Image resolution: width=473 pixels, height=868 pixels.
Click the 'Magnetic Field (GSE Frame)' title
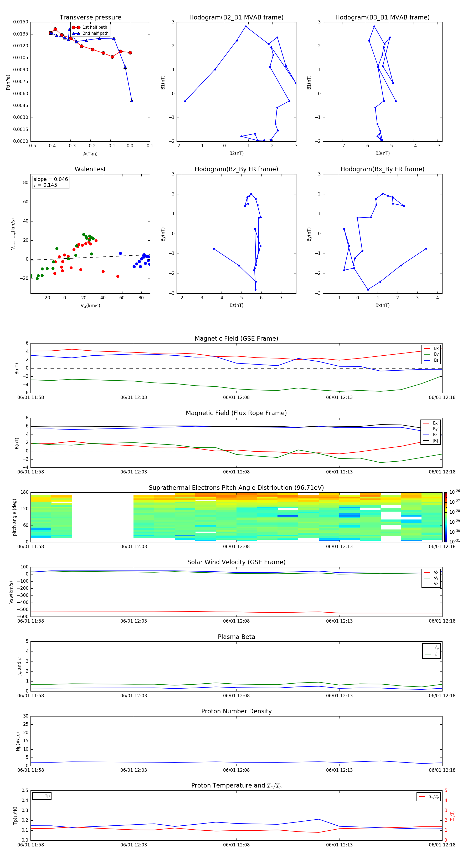236,339
